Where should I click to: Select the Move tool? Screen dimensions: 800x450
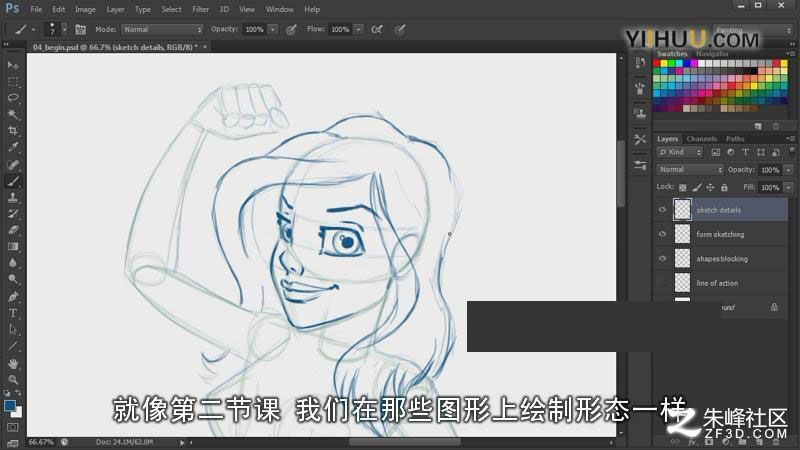13,65
